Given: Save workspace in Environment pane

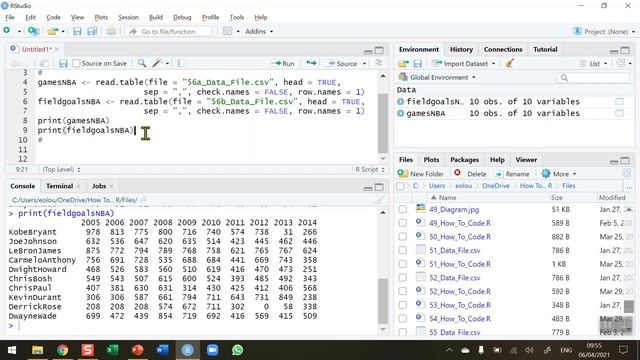Looking at the screenshot, I should (418, 64).
